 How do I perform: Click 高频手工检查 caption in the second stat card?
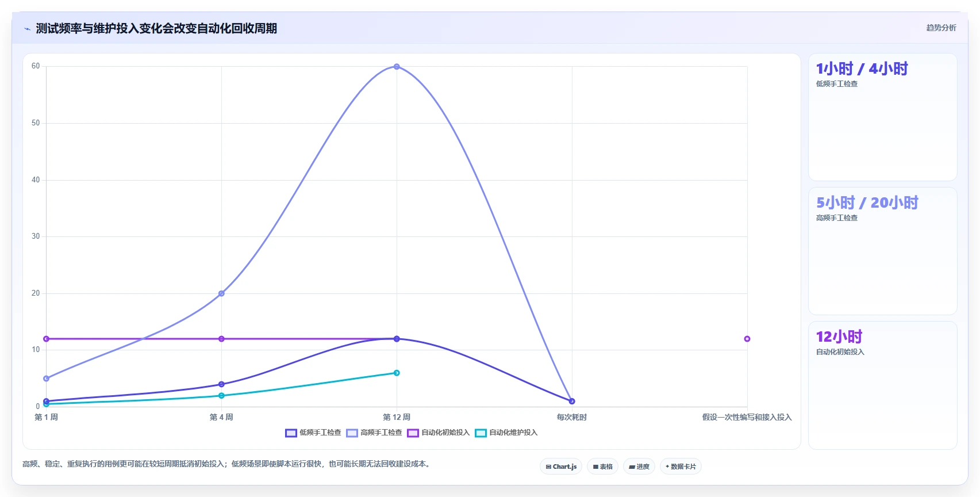coord(837,218)
